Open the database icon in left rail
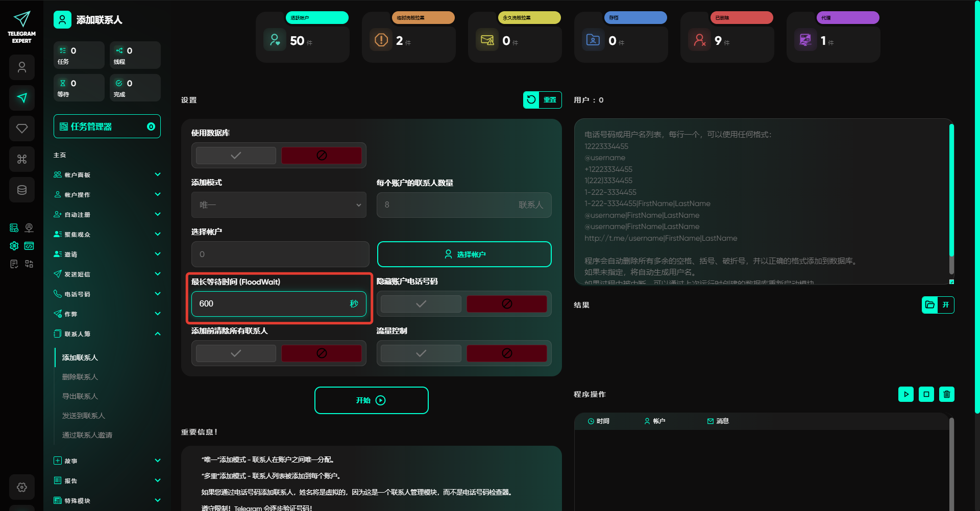This screenshot has width=980, height=511. (22, 190)
